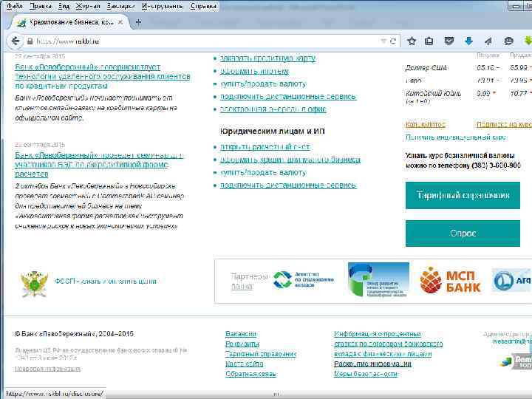532x399 pixels.
Task: Click подключить дистанционные сервисы under Юридическим лицам
Action: click(288, 185)
